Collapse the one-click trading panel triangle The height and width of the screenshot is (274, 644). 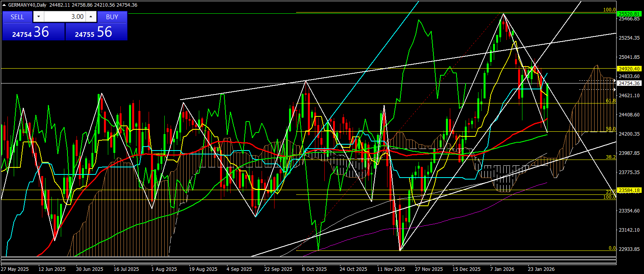pyautogui.click(x=4, y=5)
